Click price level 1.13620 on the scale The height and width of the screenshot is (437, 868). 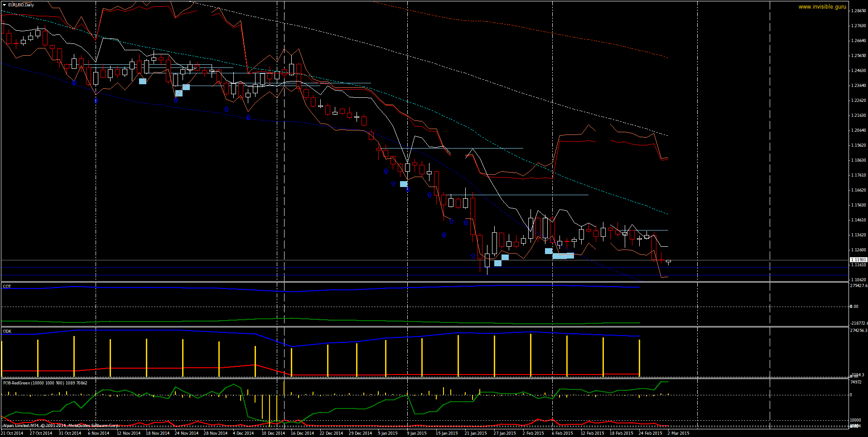point(858,235)
